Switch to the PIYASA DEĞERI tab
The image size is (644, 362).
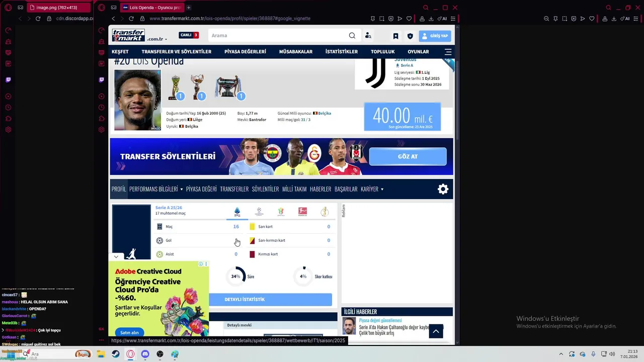coord(201,189)
